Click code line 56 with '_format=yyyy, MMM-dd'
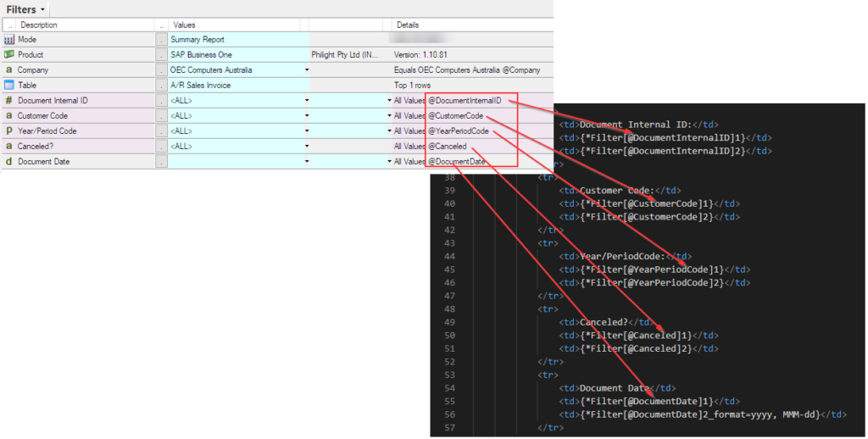 point(703,414)
